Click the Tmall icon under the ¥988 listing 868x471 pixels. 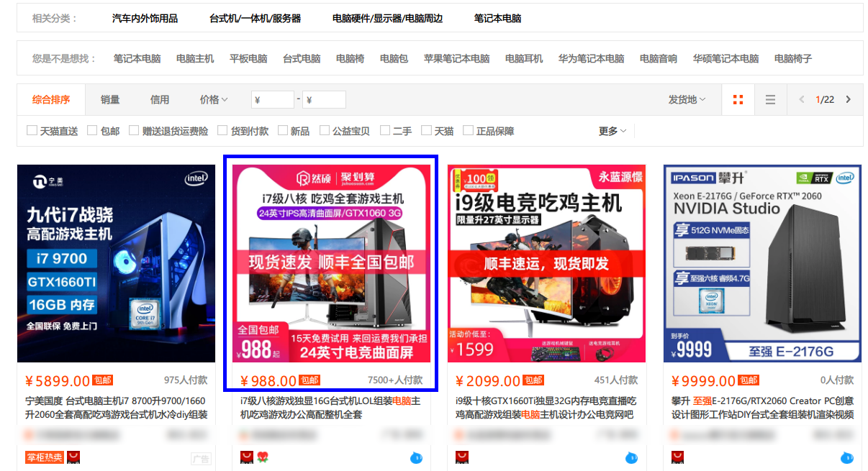246,457
